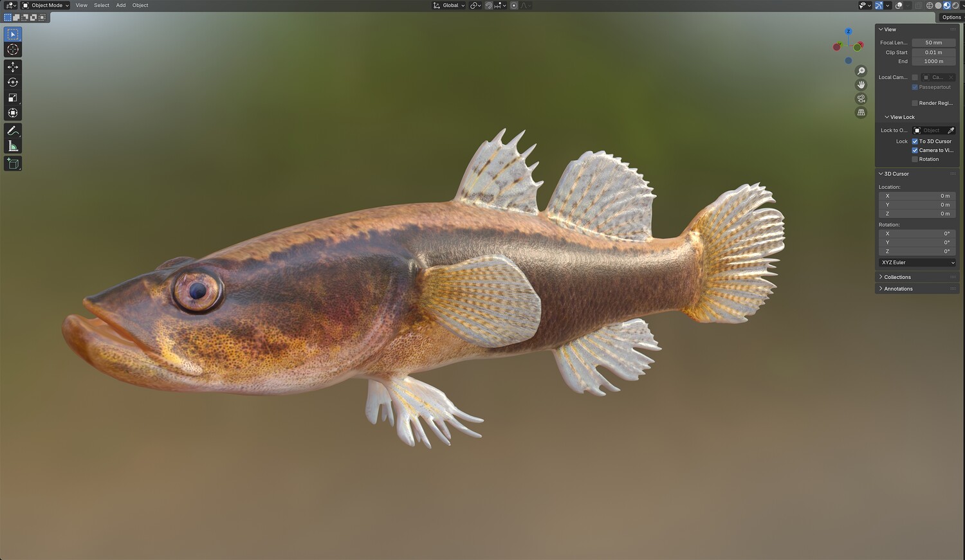Toggle snapping magnet in header

click(489, 5)
